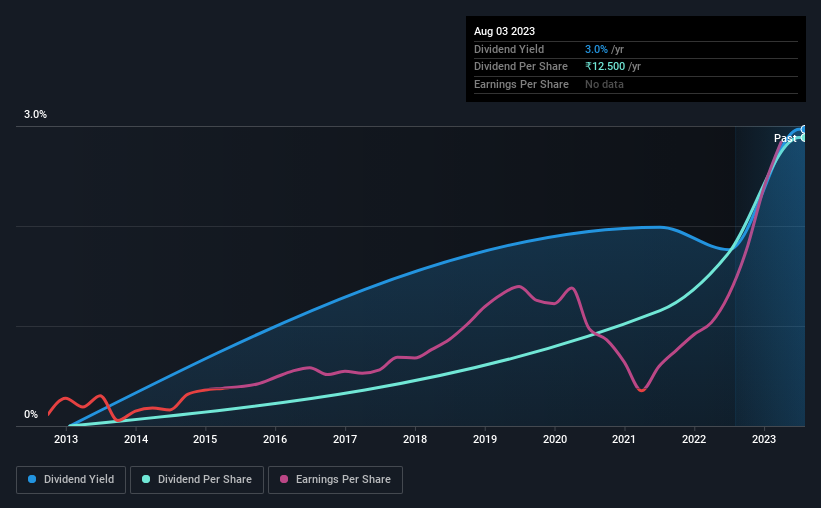Click the Past label on the chart
Image resolution: width=821 pixels, height=508 pixels.
pyautogui.click(x=785, y=138)
